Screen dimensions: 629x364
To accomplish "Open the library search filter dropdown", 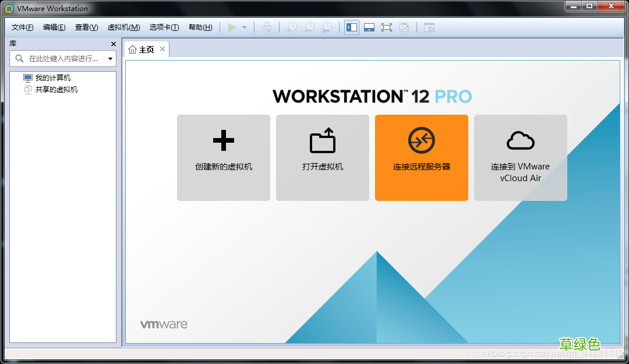I will 110,58.
